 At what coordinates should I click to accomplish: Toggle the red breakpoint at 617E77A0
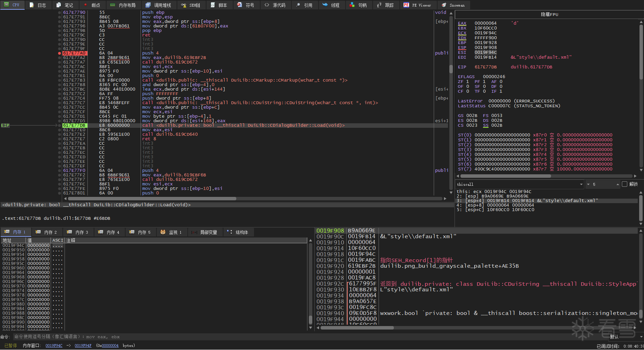(60, 53)
